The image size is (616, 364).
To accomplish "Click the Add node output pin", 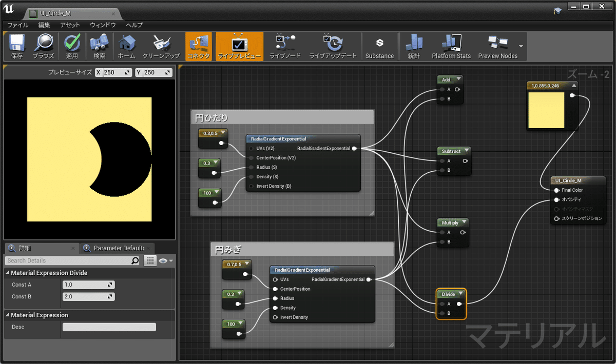I will (457, 89).
